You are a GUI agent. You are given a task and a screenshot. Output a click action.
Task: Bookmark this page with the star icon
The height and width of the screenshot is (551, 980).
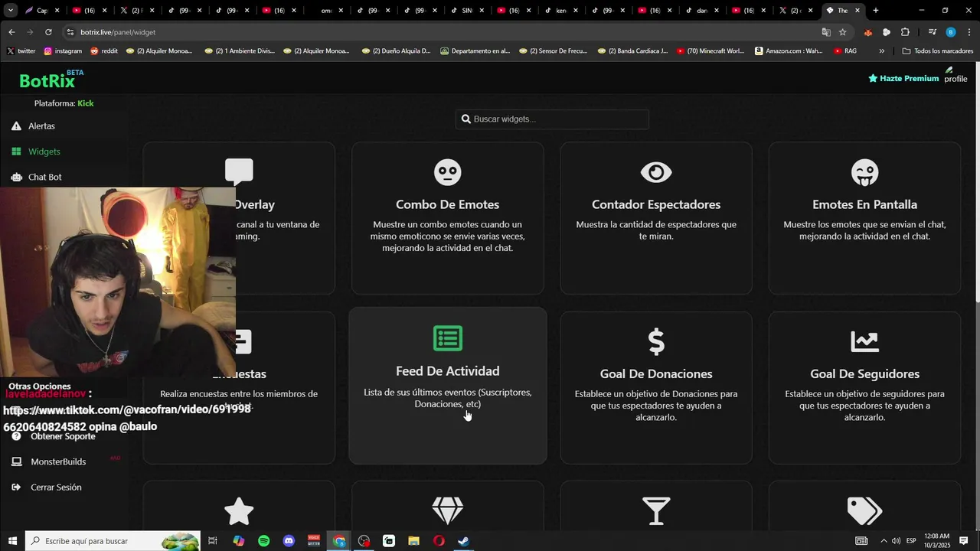click(x=842, y=32)
